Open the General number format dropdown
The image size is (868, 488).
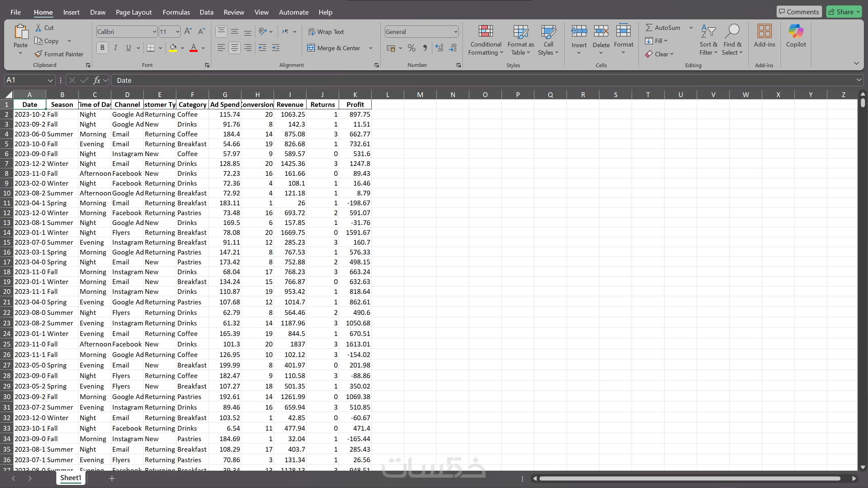click(x=455, y=32)
